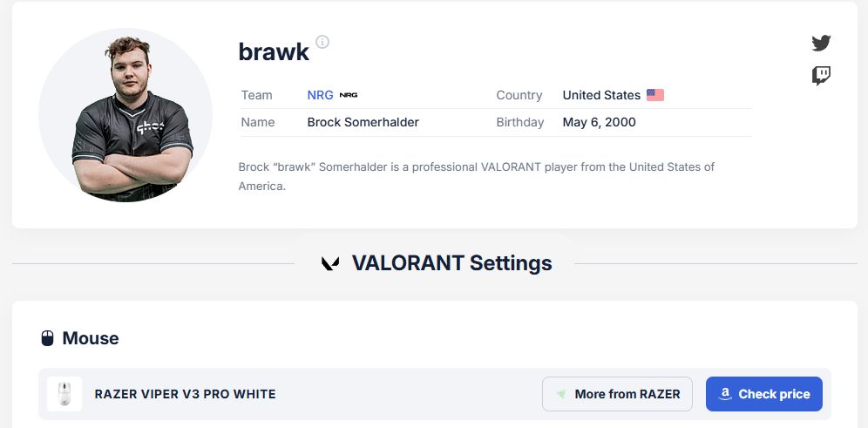Click the VALORANT Settings heading text
This screenshot has height=428, width=868.
click(451, 263)
